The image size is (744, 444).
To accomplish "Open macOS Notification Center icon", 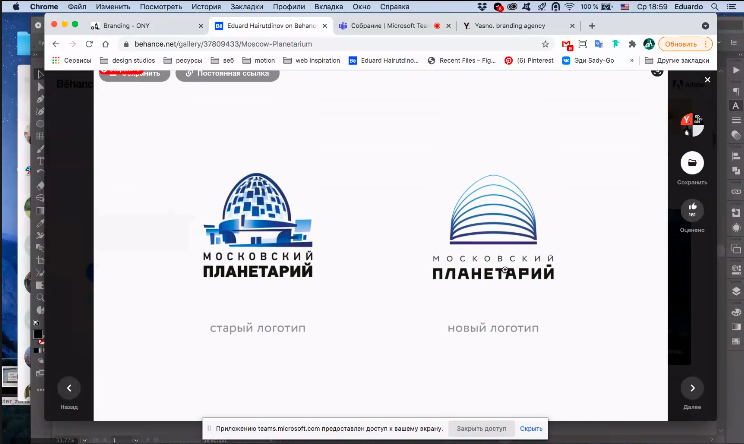I will [730, 7].
